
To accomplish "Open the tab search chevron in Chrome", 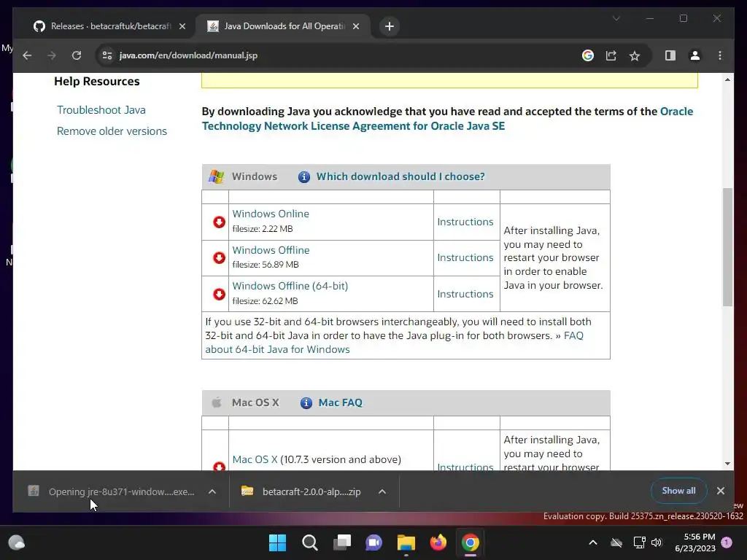I will (x=616, y=18).
